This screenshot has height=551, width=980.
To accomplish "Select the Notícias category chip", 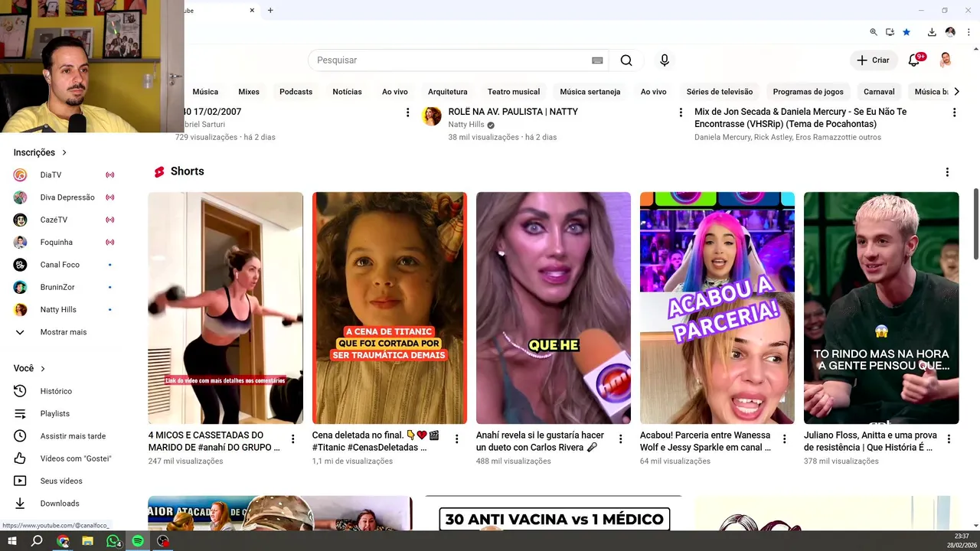I will (x=347, y=92).
